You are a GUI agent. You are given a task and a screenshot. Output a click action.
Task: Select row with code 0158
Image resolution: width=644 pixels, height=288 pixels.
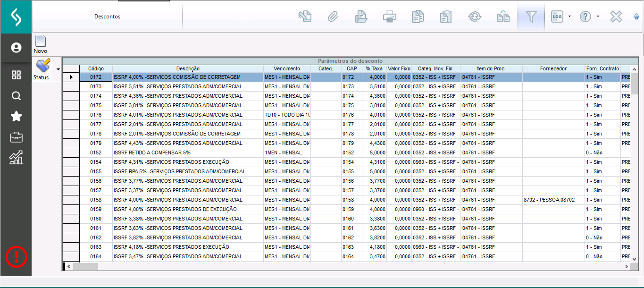(x=96, y=200)
